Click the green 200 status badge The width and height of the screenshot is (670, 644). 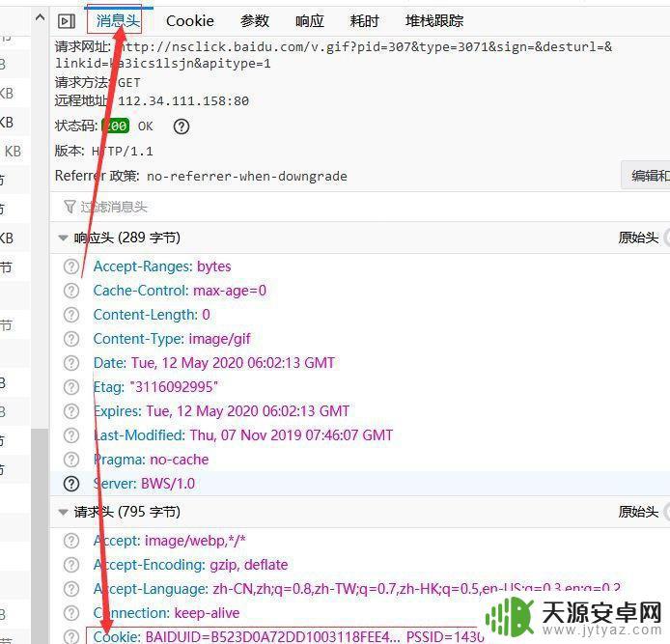click(x=116, y=126)
